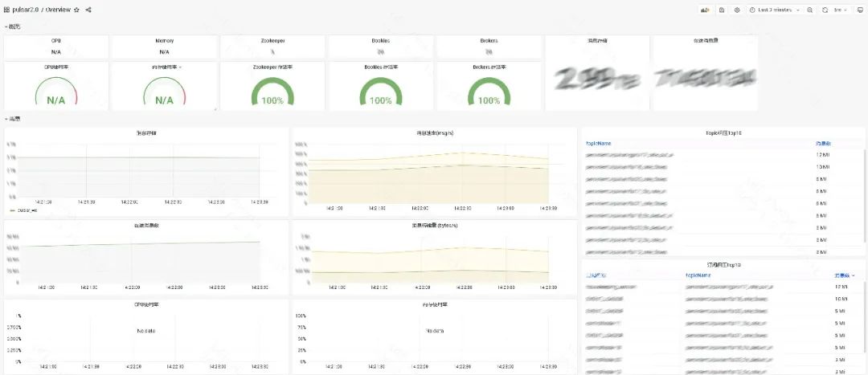The image size is (868, 375).
Task: Click the Overview breadcrumb title
Action: [58, 10]
